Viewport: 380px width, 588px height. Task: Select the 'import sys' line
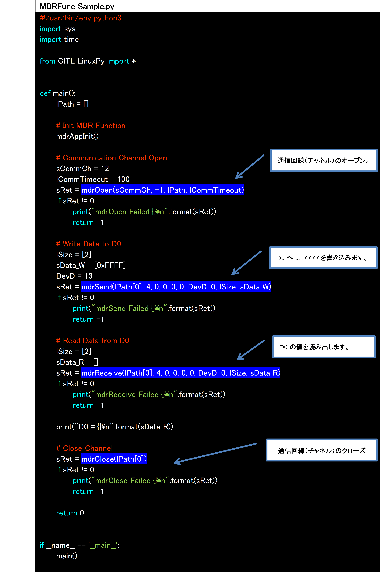coord(58,29)
